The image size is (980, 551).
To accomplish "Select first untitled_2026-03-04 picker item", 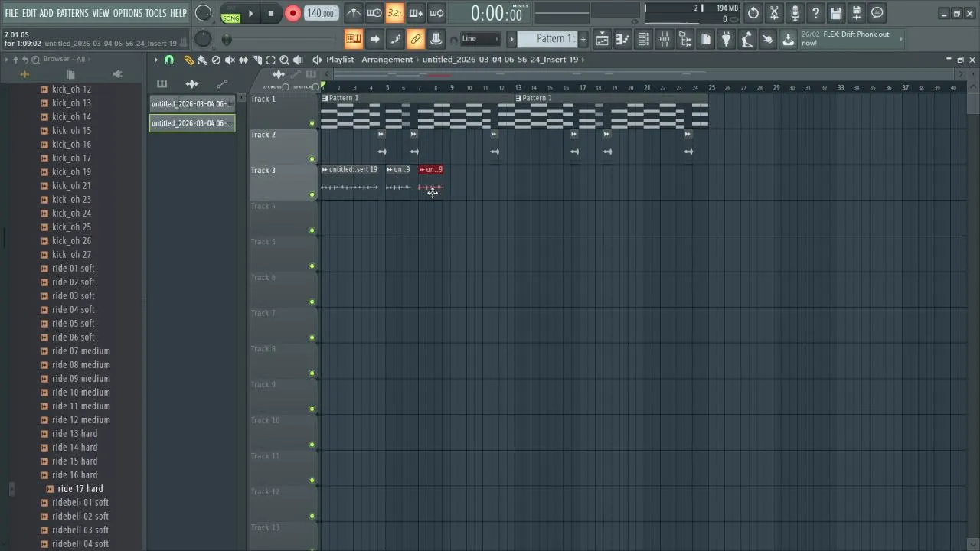I will point(192,104).
